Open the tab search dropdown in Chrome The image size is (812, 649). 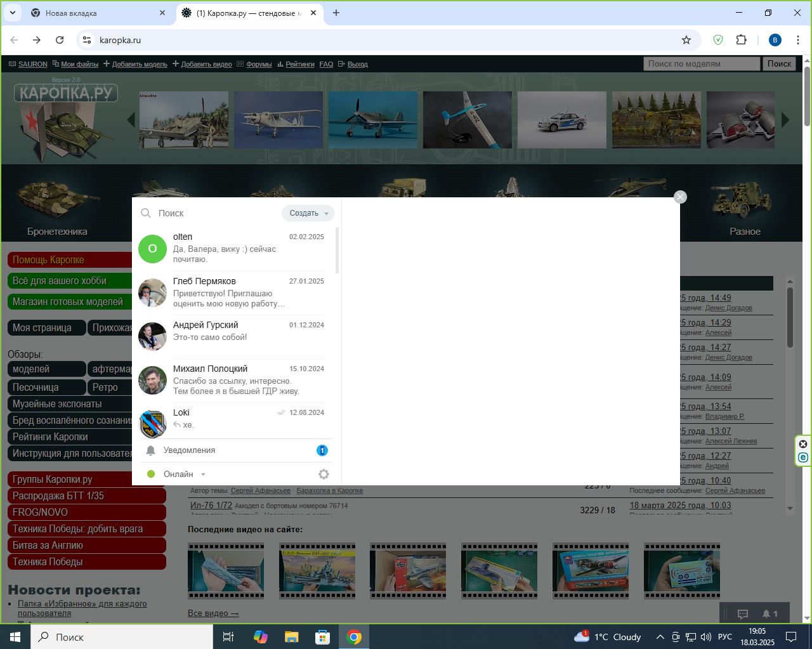(13, 13)
